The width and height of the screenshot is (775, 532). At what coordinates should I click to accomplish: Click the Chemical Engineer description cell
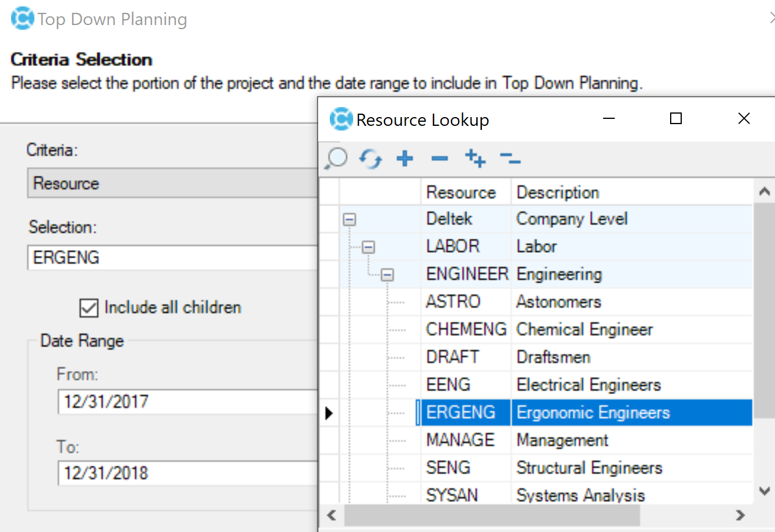(x=632, y=329)
